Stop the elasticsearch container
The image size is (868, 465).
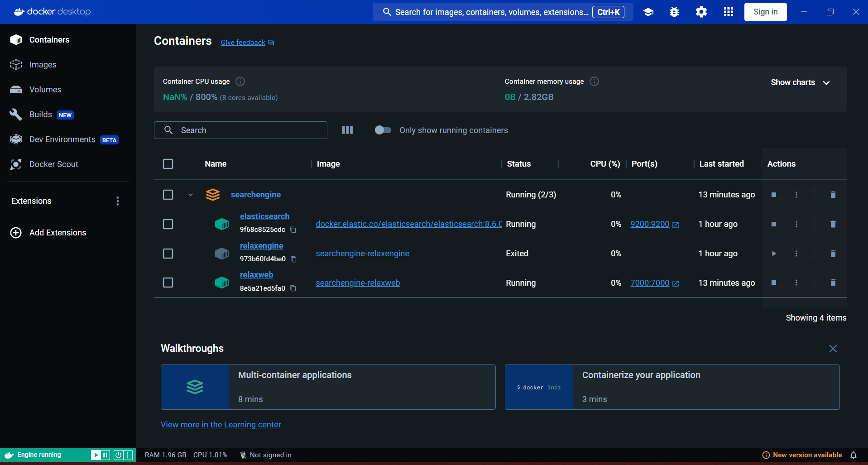(774, 224)
